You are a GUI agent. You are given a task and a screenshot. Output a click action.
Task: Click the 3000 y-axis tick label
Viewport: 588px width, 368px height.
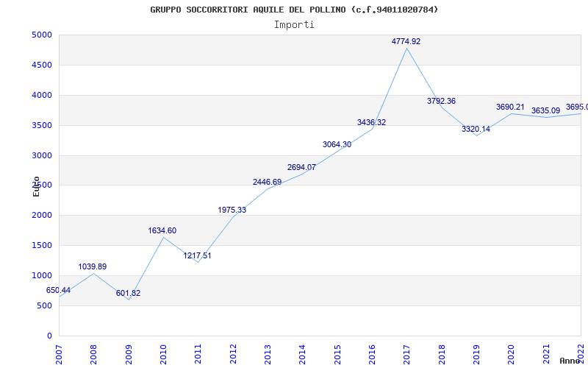pyautogui.click(x=41, y=155)
